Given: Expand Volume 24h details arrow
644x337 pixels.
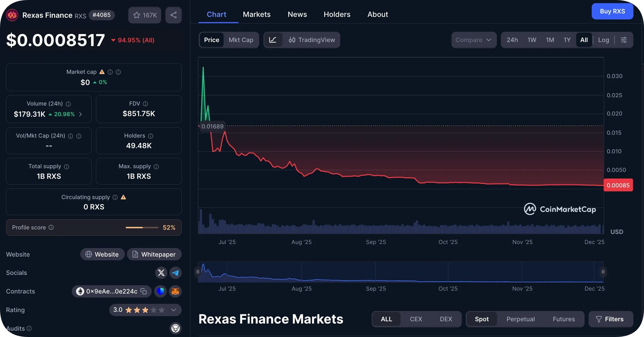Looking at the screenshot, I should point(80,114).
